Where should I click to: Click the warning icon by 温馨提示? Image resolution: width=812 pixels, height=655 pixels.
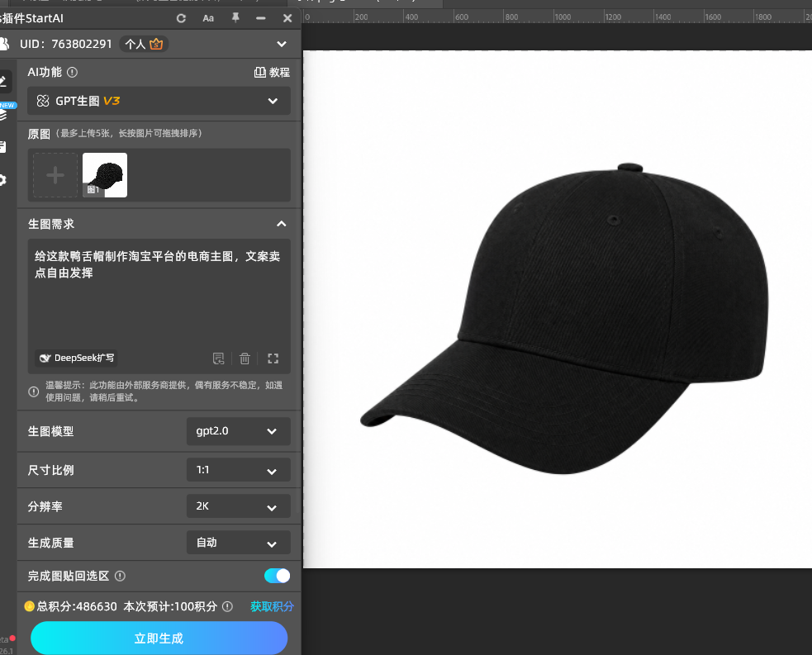[x=34, y=392]
